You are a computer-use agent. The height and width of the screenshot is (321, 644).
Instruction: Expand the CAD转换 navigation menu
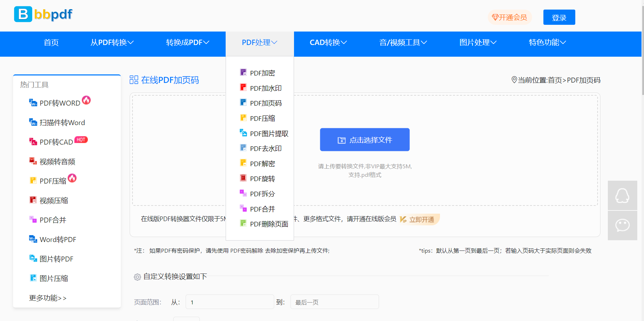click(x=328, y=43)
